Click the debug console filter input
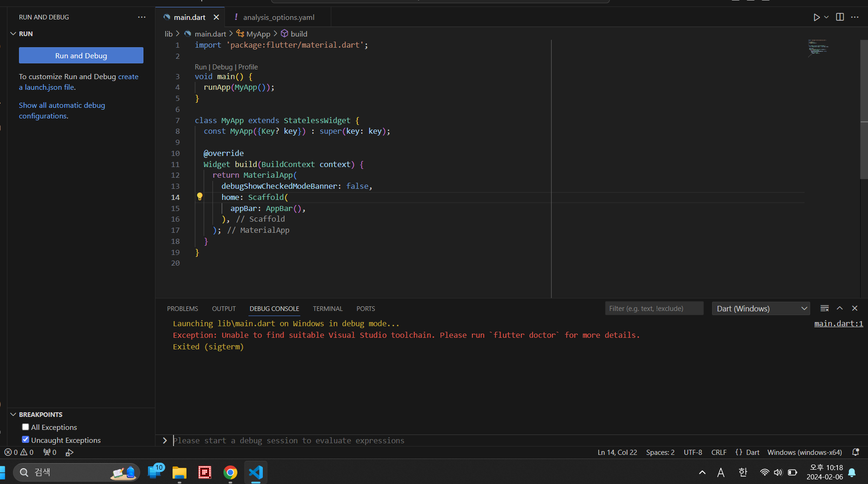This screenshot has width=868, height=484. 654,308
